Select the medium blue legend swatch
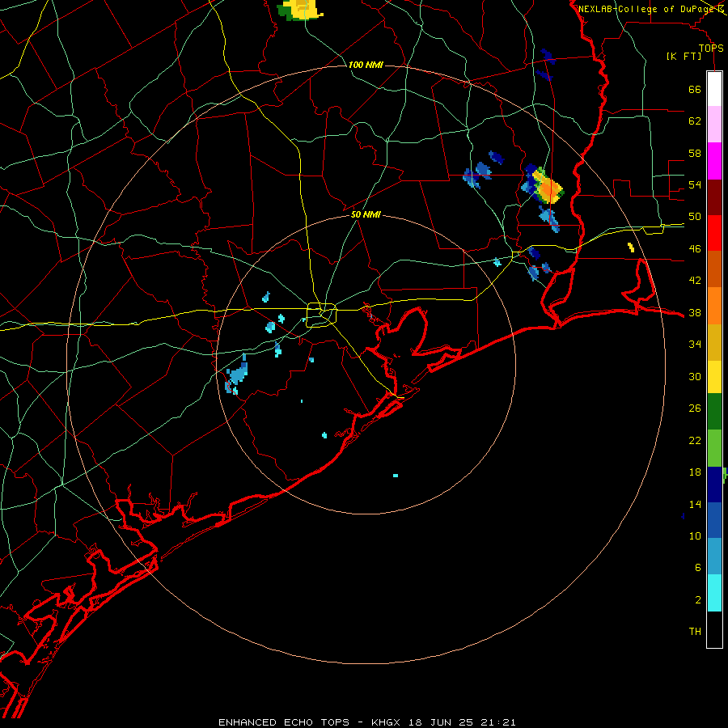This screenshot has width=728, height=728. click(714, 520)
